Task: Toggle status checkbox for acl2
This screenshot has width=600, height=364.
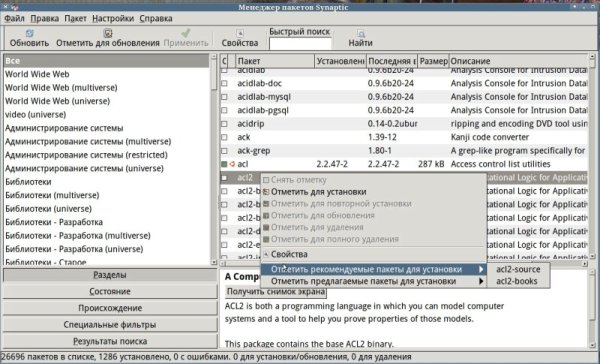Action: click(224, 178)
